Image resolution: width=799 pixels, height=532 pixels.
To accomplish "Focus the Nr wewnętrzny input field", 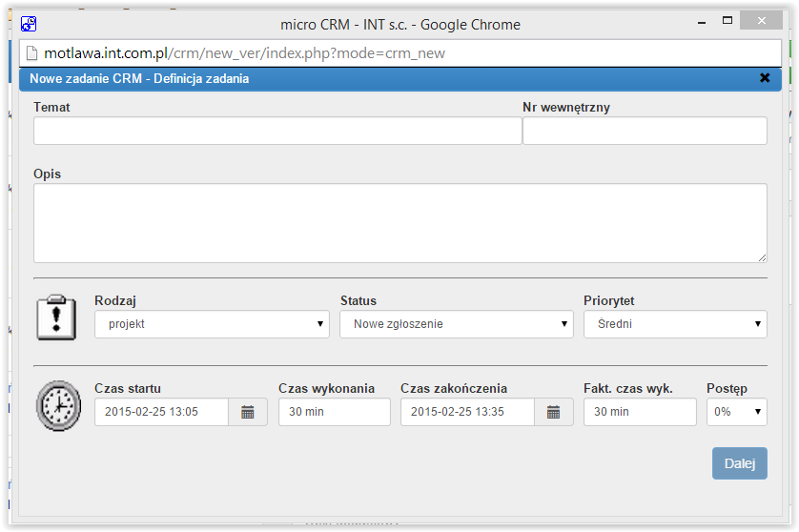I will point(645,131).
